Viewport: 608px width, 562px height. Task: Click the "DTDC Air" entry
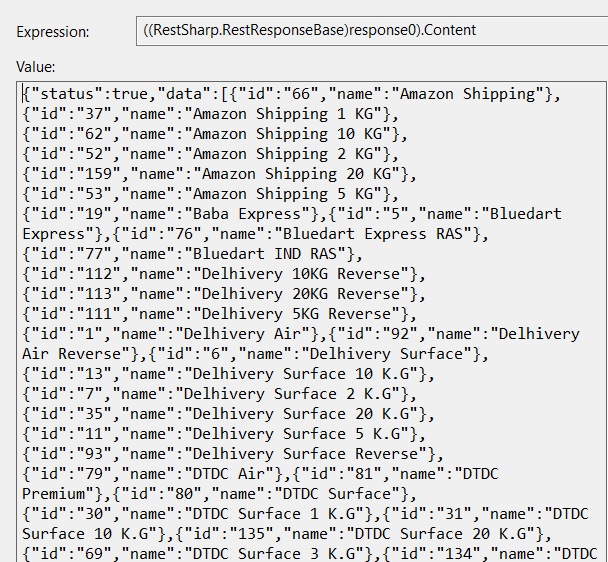tap(156, 474)
